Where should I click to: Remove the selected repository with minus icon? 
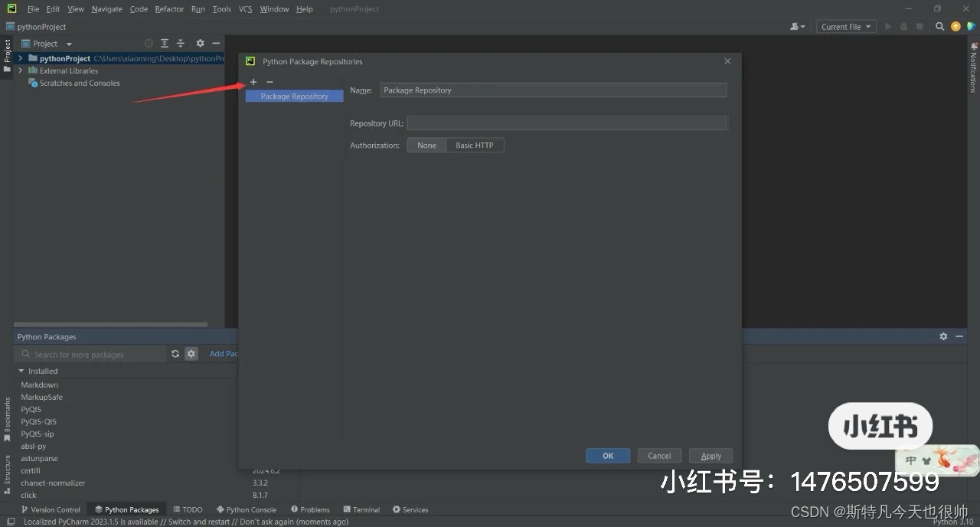[269, 82]
